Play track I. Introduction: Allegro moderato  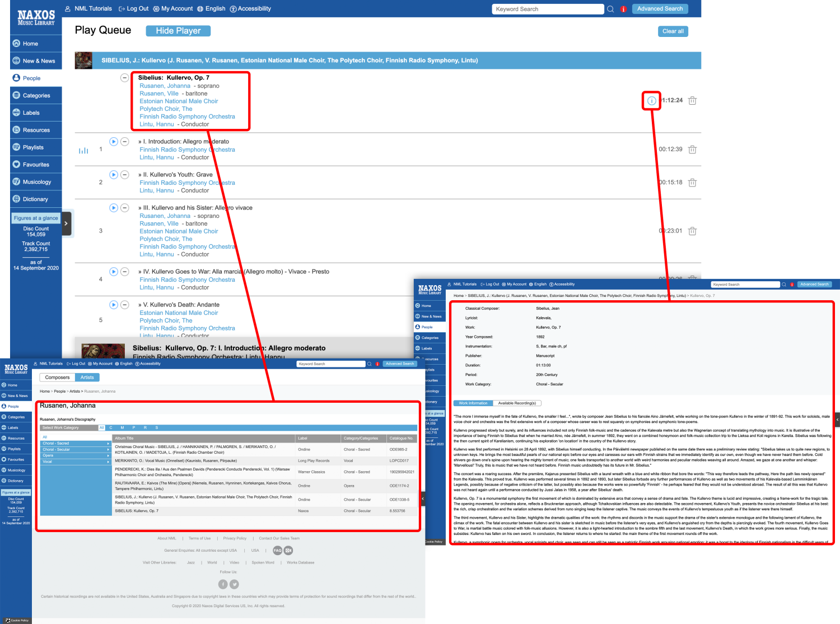pos(114,142)
